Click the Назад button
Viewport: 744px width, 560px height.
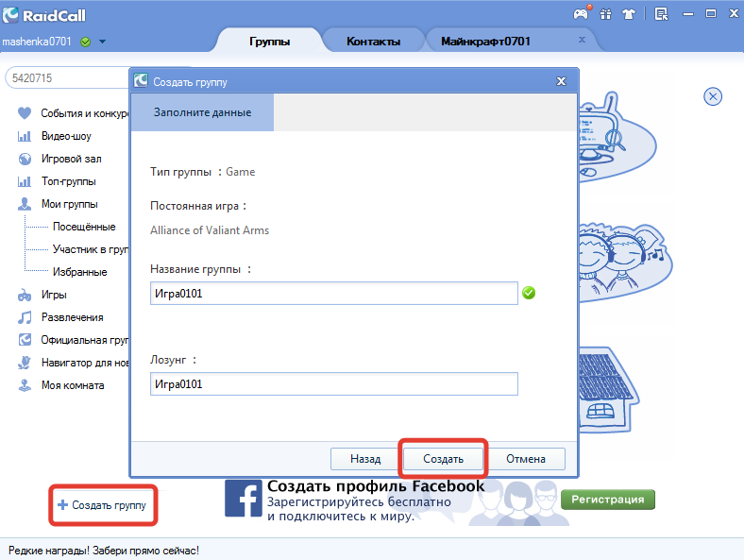(365, 459)
